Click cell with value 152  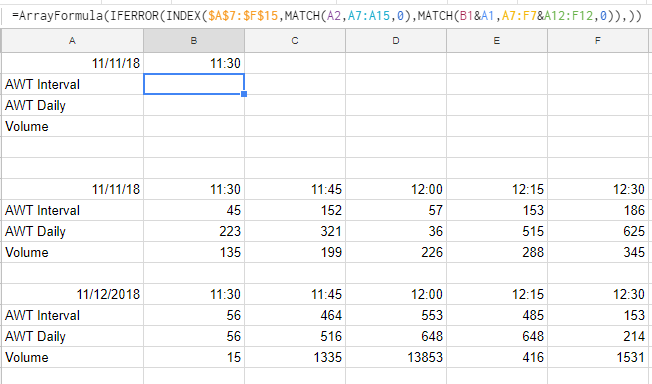tap(295, 210)
